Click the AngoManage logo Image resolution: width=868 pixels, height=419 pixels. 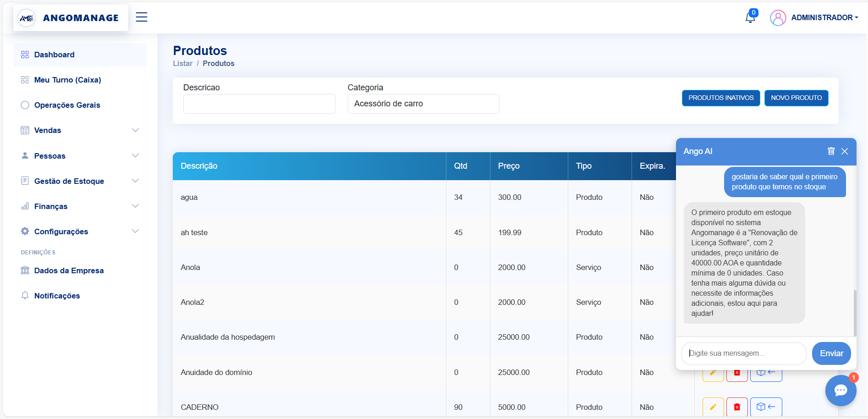pyautogui.click(x=71, y=18)
